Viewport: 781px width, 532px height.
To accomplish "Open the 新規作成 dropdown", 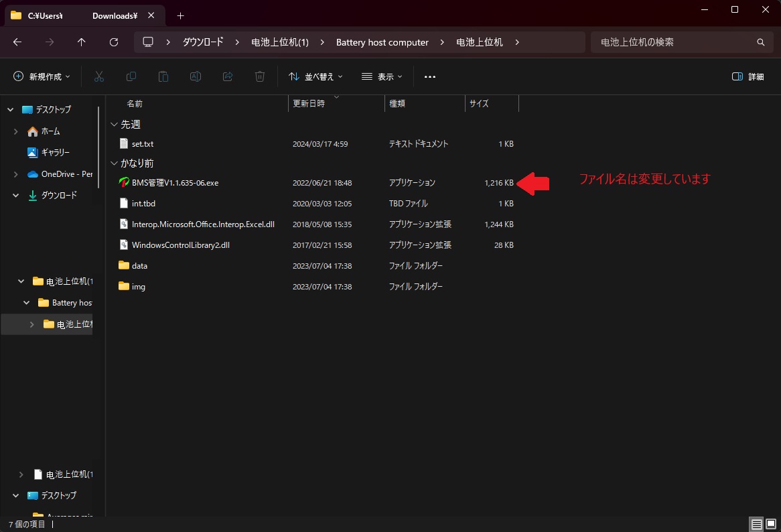I will click(x=42, y=76).
